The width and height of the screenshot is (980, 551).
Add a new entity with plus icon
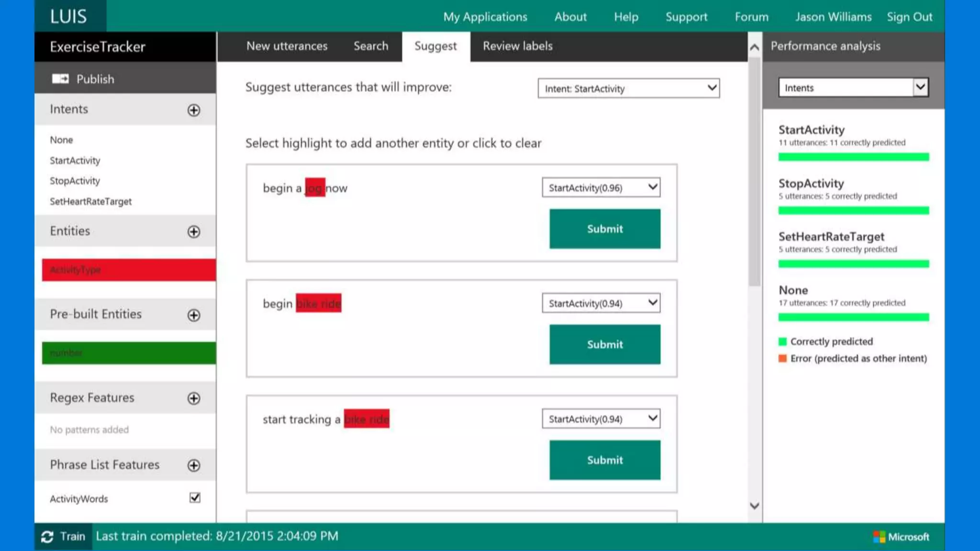[x=194, y=232]
